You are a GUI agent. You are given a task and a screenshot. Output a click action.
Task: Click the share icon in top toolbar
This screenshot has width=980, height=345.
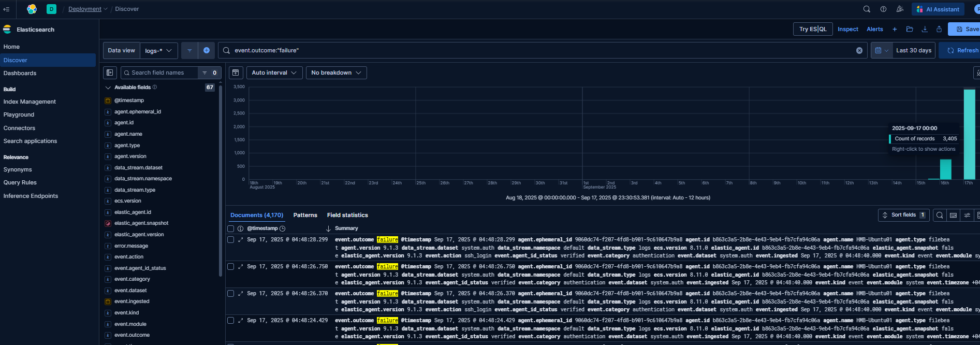939,29
